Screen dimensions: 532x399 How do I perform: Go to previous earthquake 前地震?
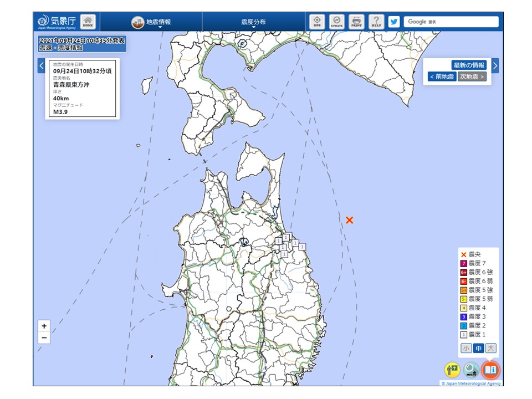click(442, 77)
